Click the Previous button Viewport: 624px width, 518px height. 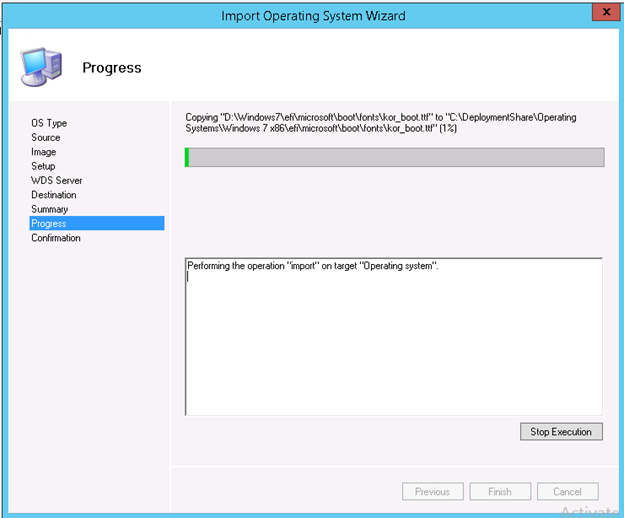[x=432, y=491]
